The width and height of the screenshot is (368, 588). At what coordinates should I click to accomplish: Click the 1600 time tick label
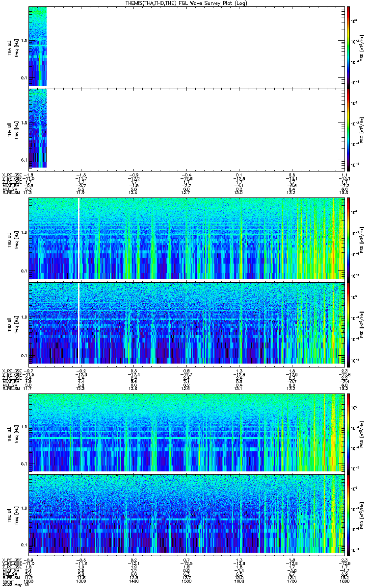[x=238, y=581]
